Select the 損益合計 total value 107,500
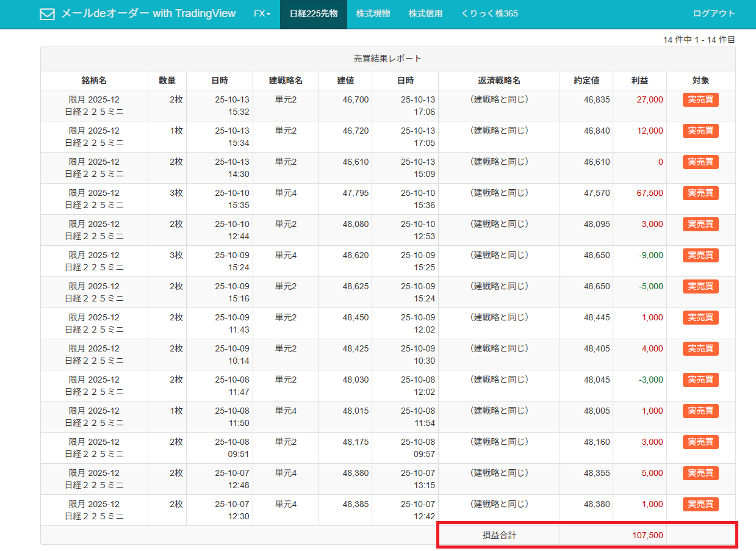Viewport: 756px width, 551px height. (647, 536)
